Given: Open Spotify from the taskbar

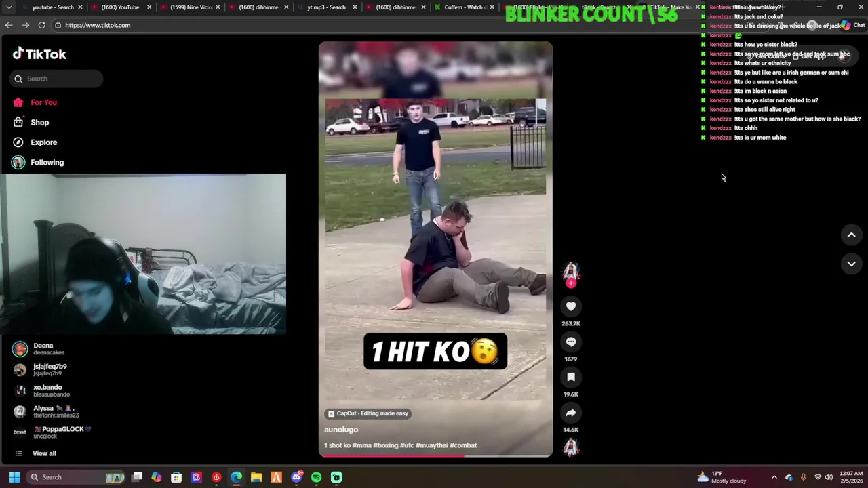Looking at the screenshot, I should point(316,477).
